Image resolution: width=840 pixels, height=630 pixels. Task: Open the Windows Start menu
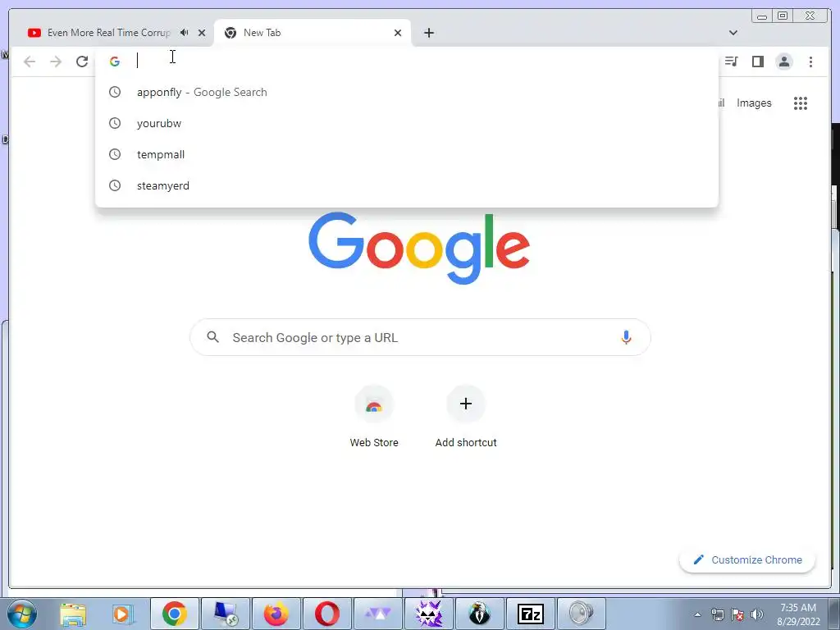(x=22, y=614)
